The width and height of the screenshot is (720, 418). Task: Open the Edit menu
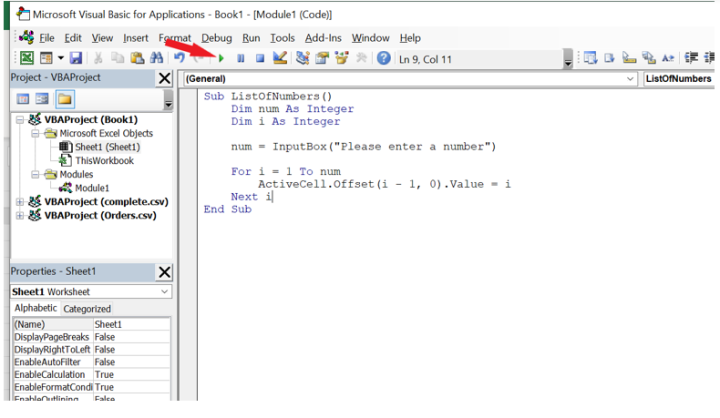point(73,38)
